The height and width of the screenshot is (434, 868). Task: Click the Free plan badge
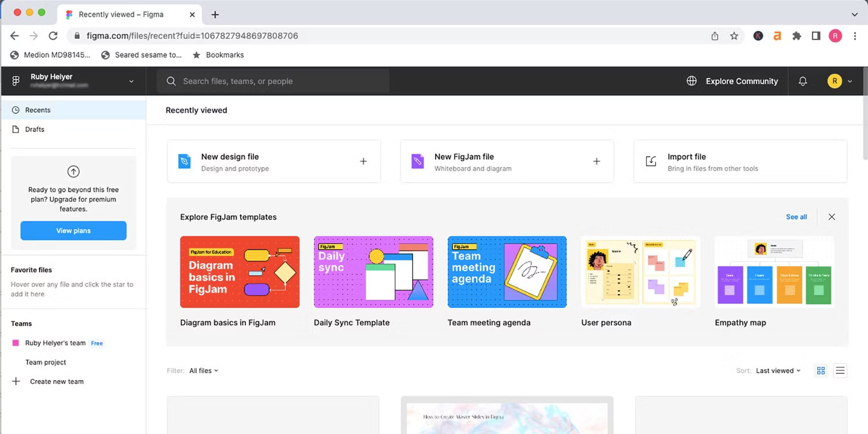pos(97,343)
